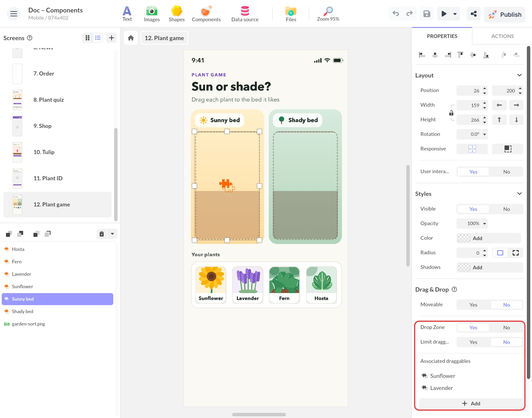The height and width of the screenshot is (418, 532).
Task: Redo the last action
Action: pyautogui.click(x=409, y=14)
